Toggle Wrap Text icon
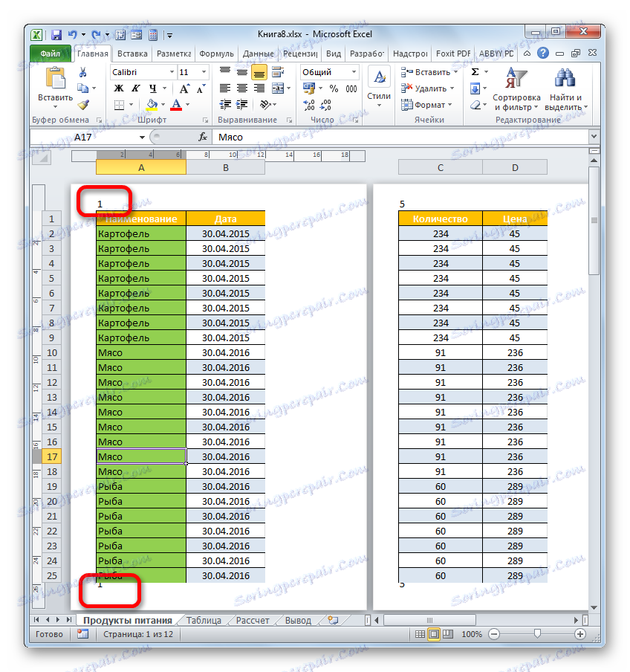Viewport: 630px width, 672px height. [x=278, y=72]
